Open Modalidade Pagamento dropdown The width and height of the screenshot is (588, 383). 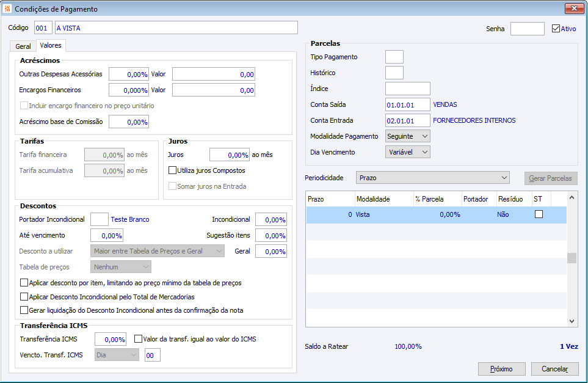[x=408, y=136]
